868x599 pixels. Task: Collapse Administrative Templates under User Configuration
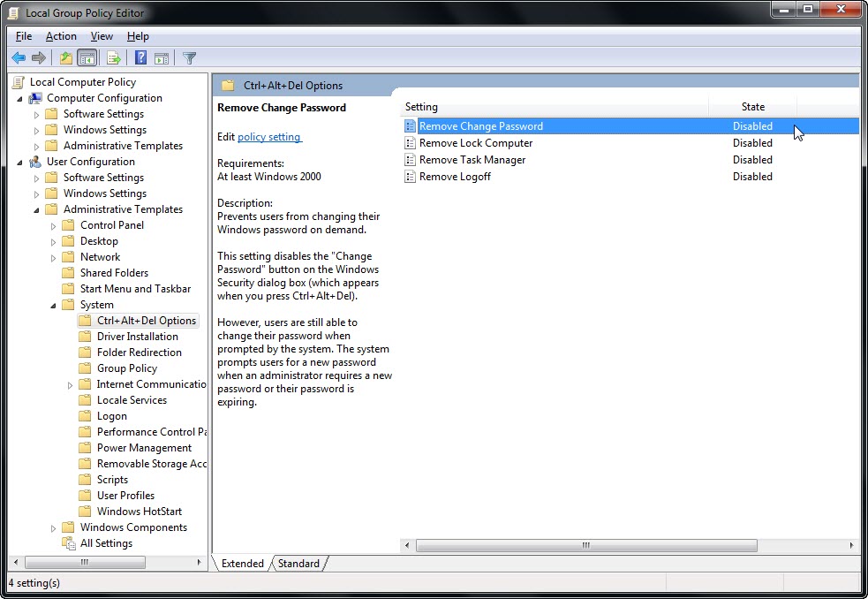point(36,210)
